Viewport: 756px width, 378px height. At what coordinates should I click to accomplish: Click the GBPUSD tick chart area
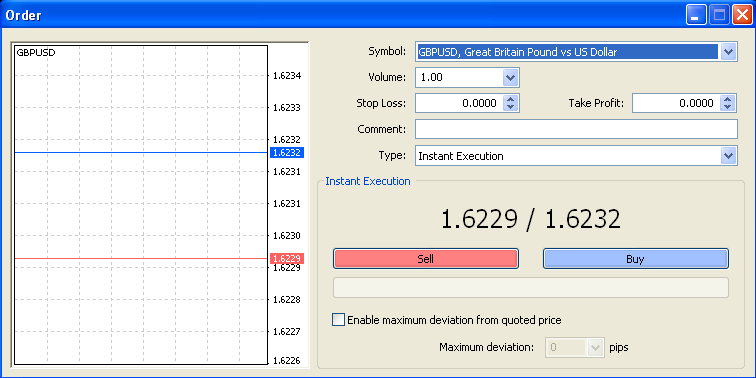(141, 205)
